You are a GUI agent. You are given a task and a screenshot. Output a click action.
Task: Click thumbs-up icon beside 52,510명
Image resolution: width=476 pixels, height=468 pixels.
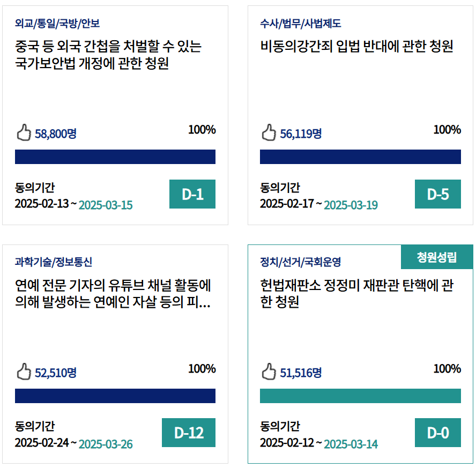pos(24,372)
